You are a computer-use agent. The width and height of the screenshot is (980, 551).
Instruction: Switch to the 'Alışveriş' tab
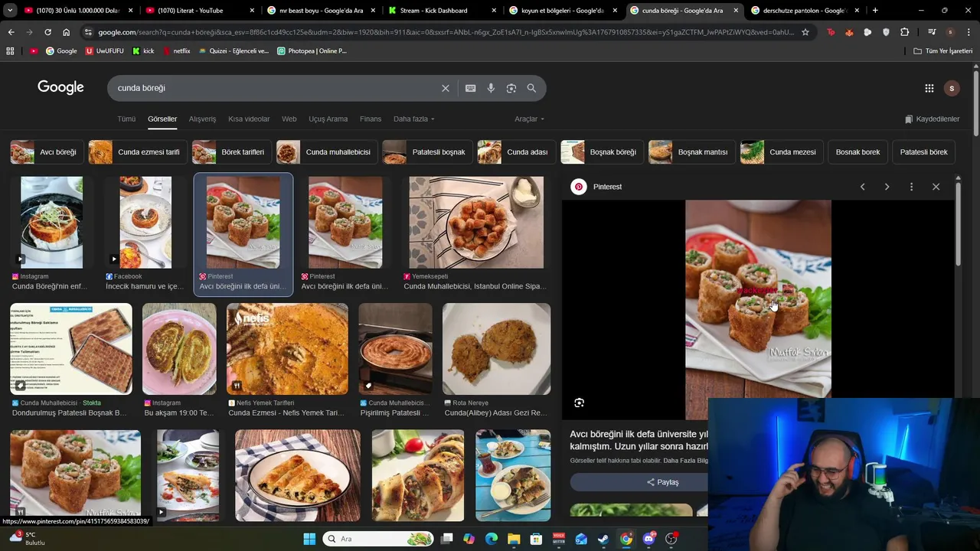coord(202,119)
